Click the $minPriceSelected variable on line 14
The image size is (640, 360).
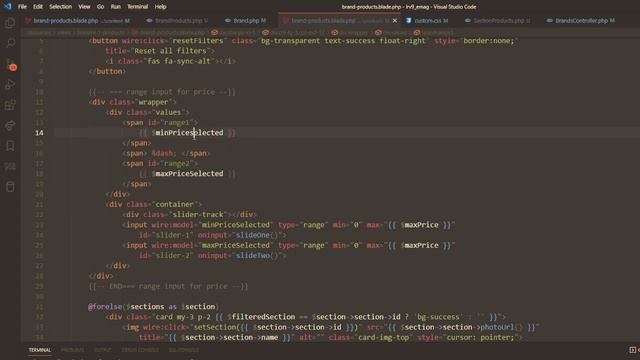tap(187, 133)
